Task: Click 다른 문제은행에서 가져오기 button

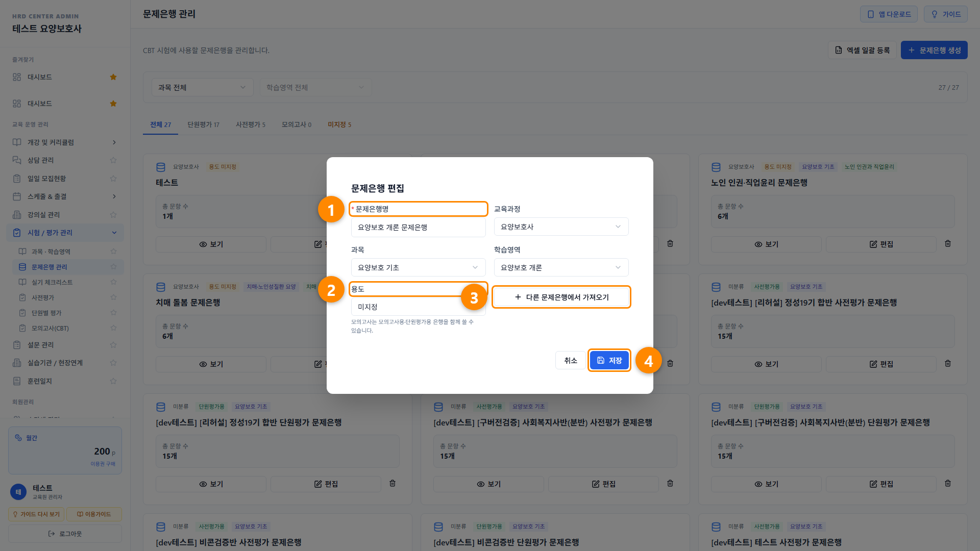Action: (x=561, y=297)
